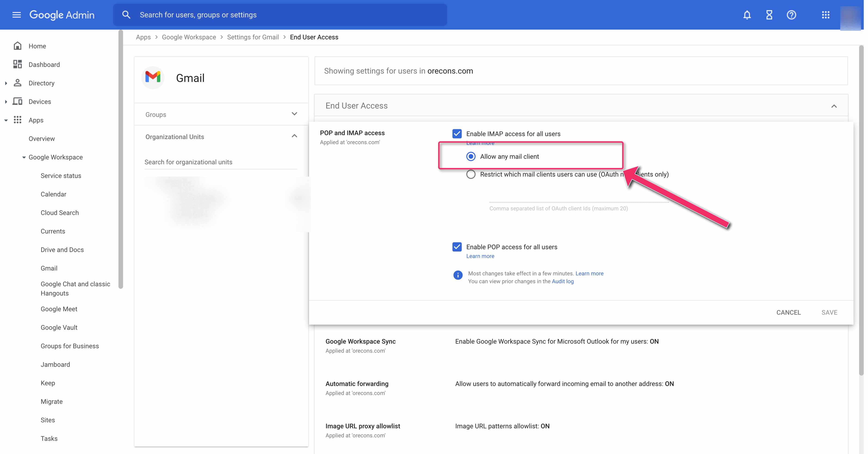Screen dimensions: 868x454
Task: Open Gmail in sidebar
Action: tap(49, 268)
